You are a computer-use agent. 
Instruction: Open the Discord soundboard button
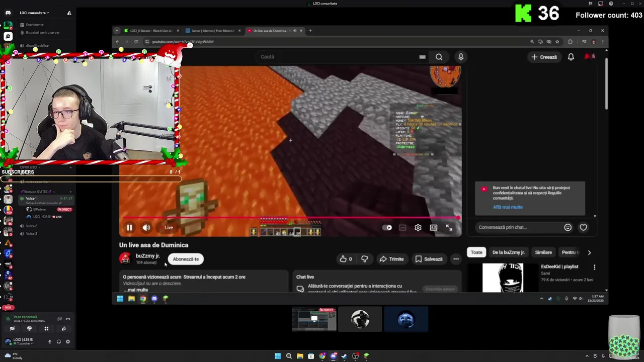tap(63, 329)
